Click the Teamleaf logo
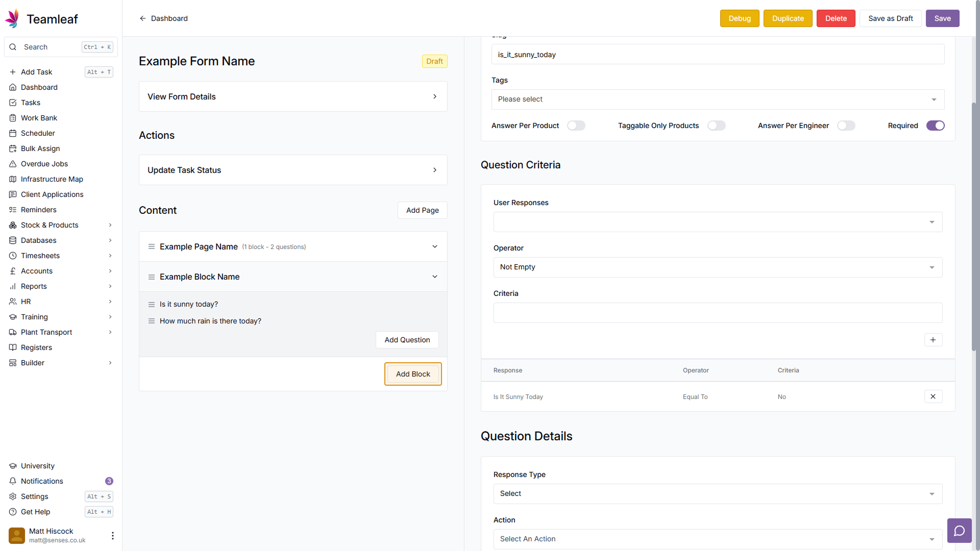 click(12, 19)
